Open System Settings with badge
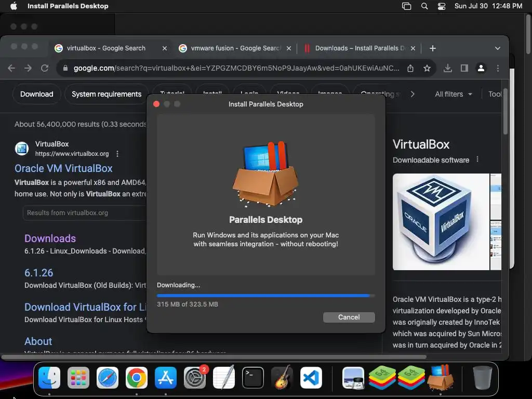This screenshot has width=532, height=399. point(195,378)
